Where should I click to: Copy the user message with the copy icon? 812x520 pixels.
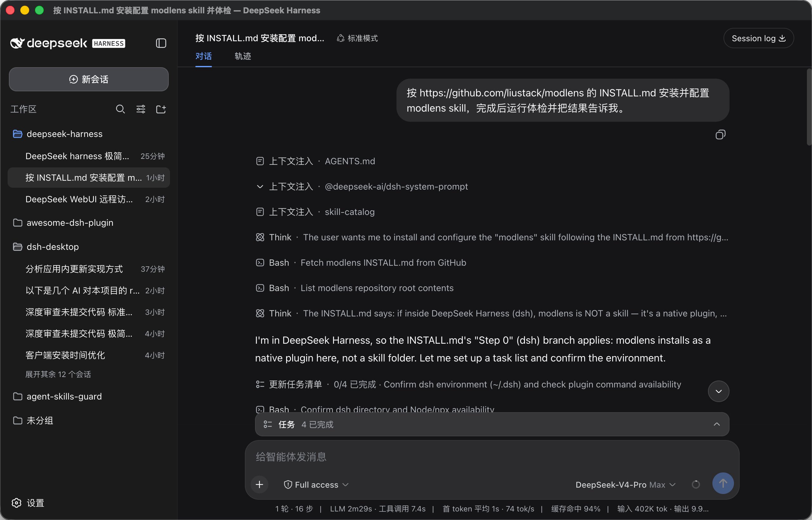(x=720, y=135)
